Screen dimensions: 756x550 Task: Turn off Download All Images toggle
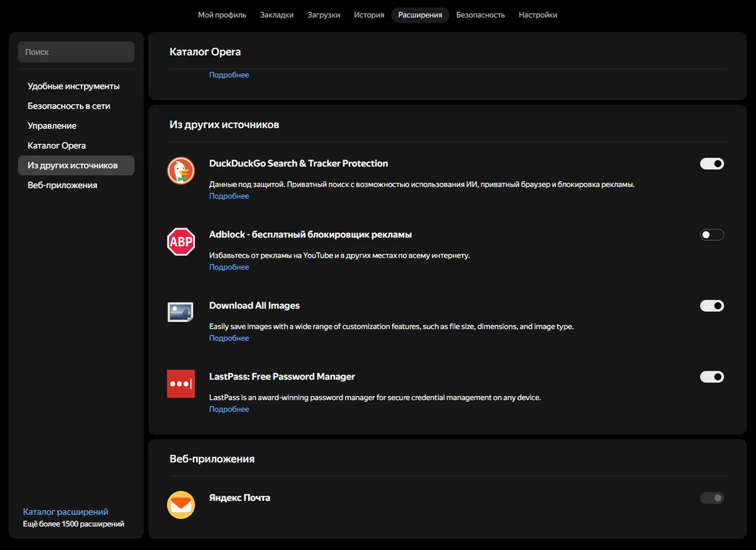(712, 306)
